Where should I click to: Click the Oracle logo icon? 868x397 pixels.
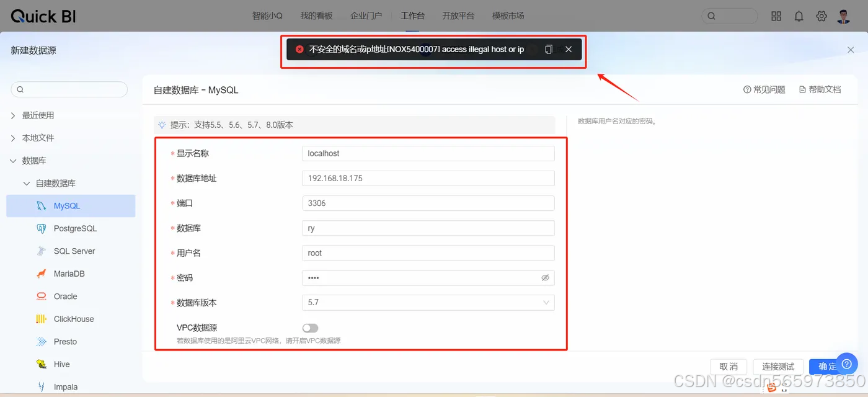click(42, 297)
